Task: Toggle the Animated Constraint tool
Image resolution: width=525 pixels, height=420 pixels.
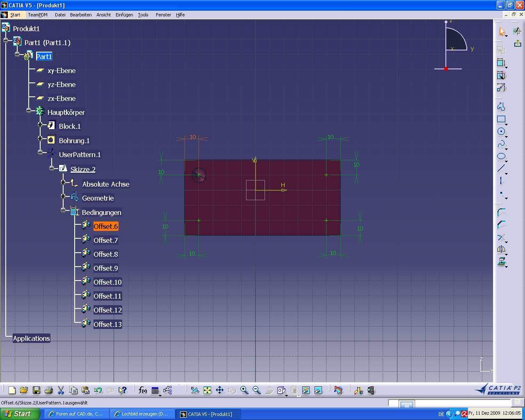Action: click(501, 87)
